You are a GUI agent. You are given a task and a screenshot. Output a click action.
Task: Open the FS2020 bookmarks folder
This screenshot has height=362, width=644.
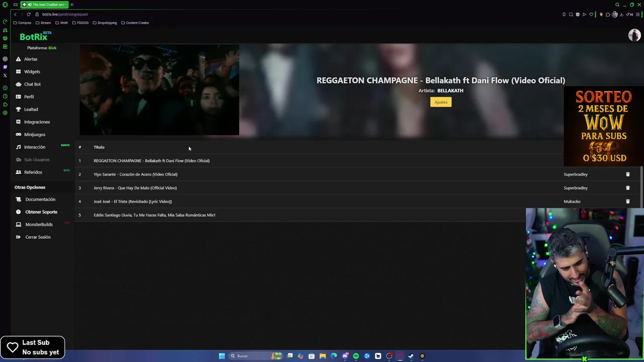click(80, 23)
